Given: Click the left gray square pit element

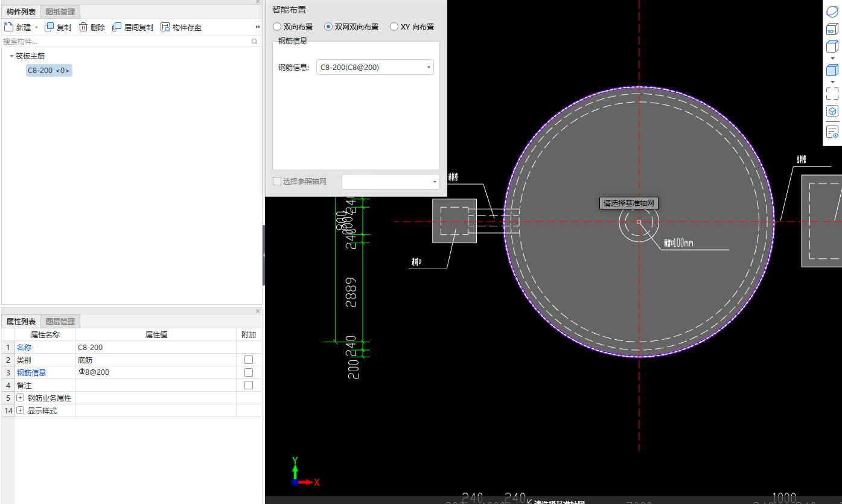Looking at the screenshot, I should coord(454,221).
